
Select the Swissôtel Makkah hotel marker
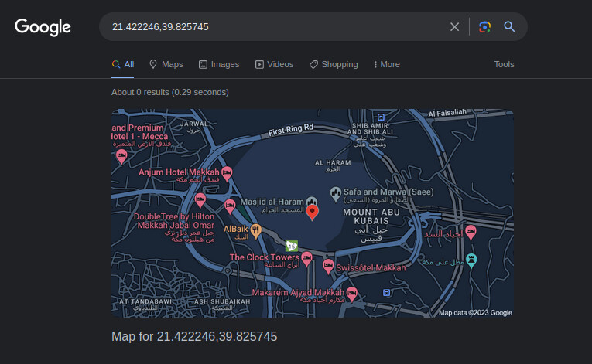tap(328, 267)
